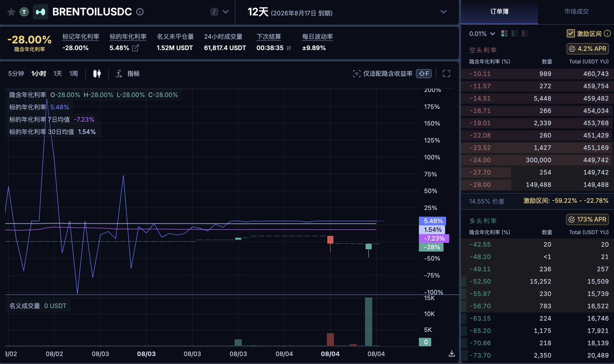
Task: Click the 名义成交量 volume legend
Action: tap(37, 306)
